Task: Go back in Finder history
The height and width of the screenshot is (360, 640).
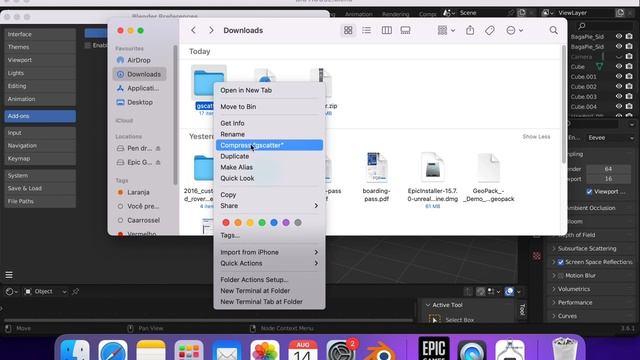Action: click(193, 30)
